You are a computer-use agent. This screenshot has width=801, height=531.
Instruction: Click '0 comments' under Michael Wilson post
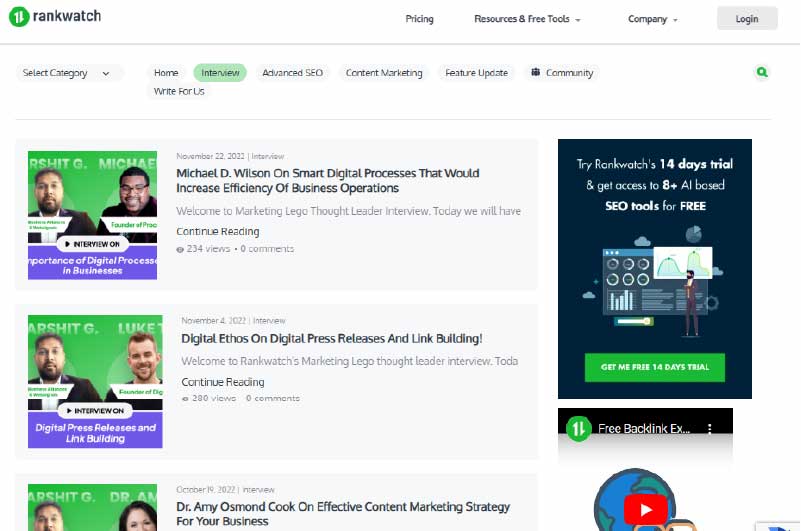[x=267, y=249]
